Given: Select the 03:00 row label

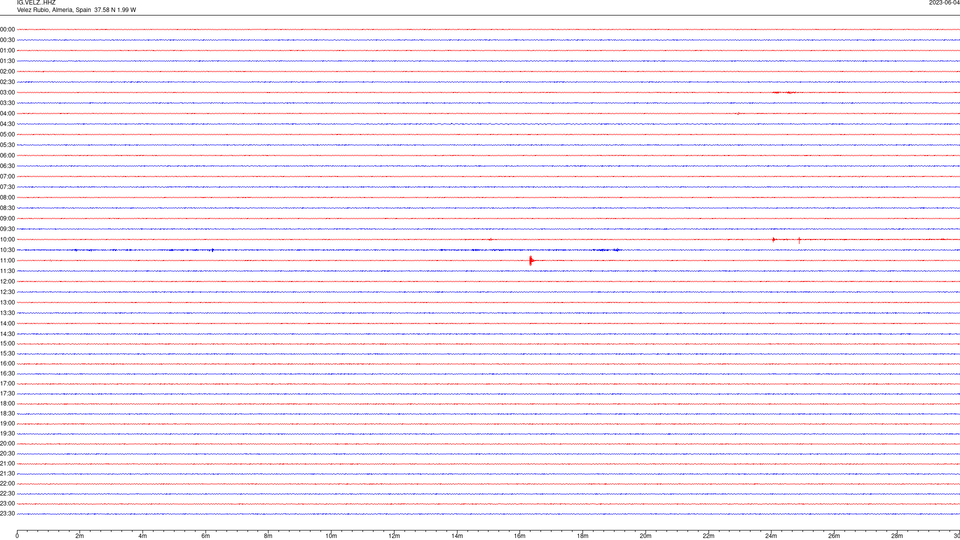Looking at the screenshot, I should pos(7,92).
